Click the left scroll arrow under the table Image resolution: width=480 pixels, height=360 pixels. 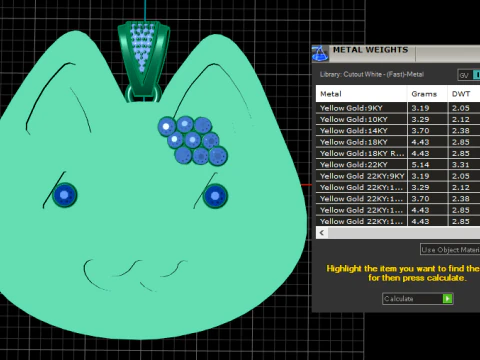(x=322, y=233)
